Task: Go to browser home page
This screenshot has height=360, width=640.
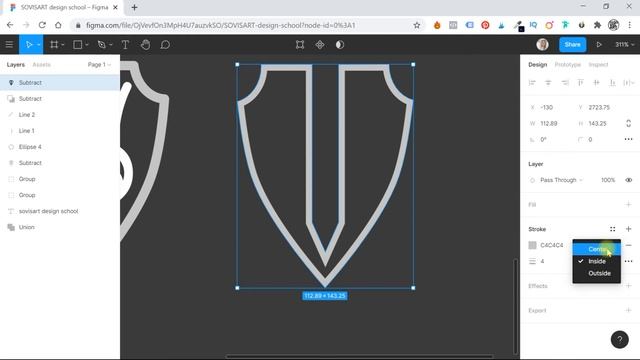Action: pyautogui.click(x=58, y=25)
